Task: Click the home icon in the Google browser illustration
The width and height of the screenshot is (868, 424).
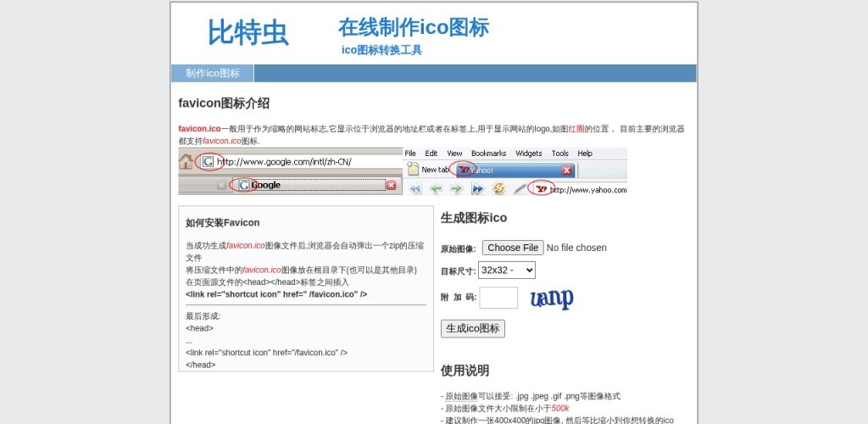Action: pos(186,161)
